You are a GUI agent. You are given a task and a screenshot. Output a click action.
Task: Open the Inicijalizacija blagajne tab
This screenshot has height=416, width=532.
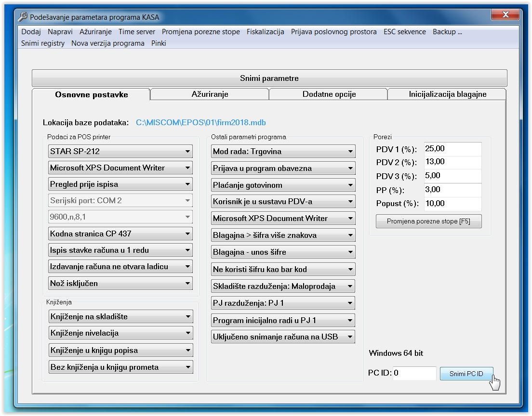(447, 94)
